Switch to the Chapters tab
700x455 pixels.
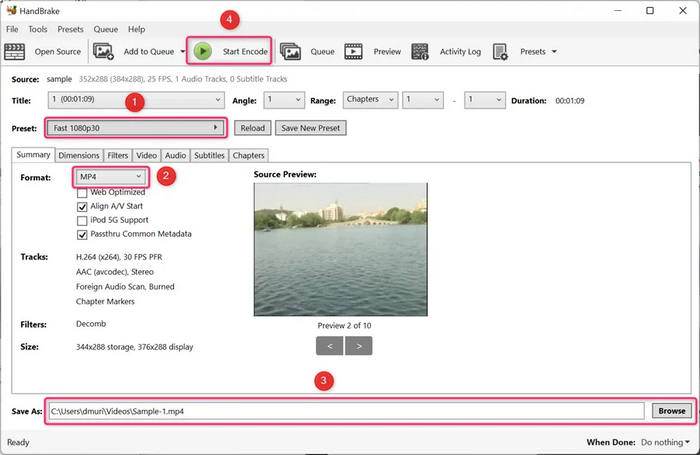248,155
